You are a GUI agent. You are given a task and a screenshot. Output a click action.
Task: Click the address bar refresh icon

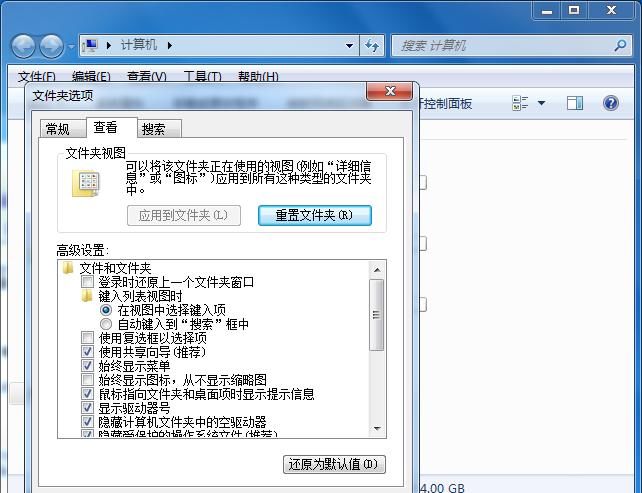click(x=372, y=46)
